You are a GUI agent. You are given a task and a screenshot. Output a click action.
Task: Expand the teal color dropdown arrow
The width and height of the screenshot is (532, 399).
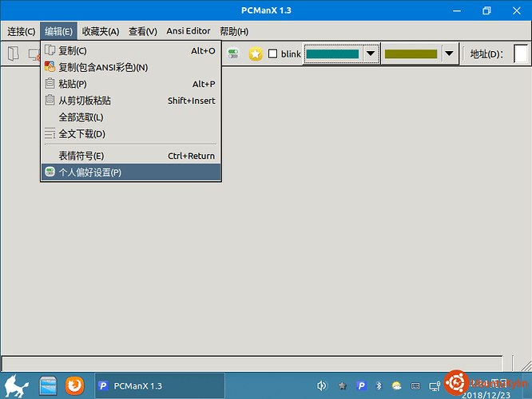pos(371,53)
